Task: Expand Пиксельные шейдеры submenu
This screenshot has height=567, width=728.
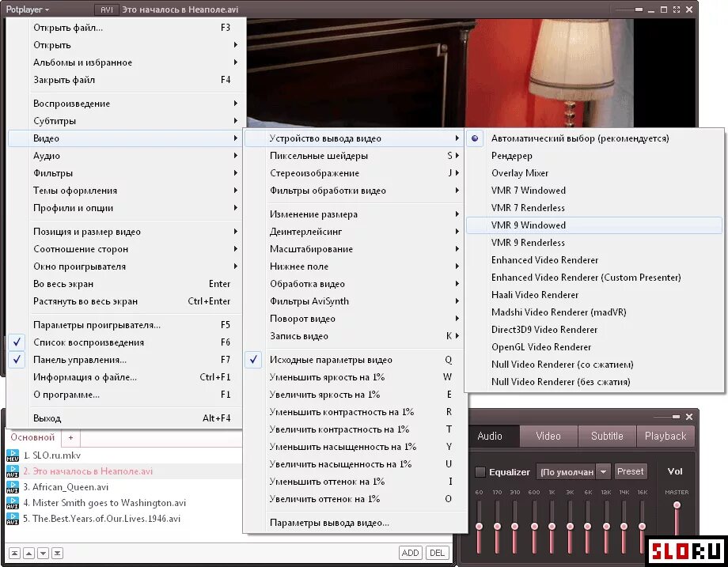Action: pos(355,156)
